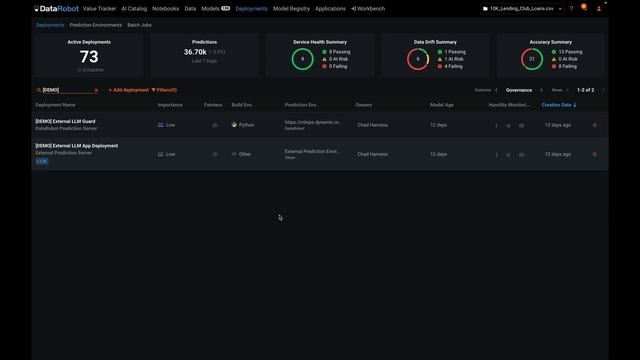Screen dimensions: 640x360
Task: Click the Model Age column header
Action: [442, 105]
